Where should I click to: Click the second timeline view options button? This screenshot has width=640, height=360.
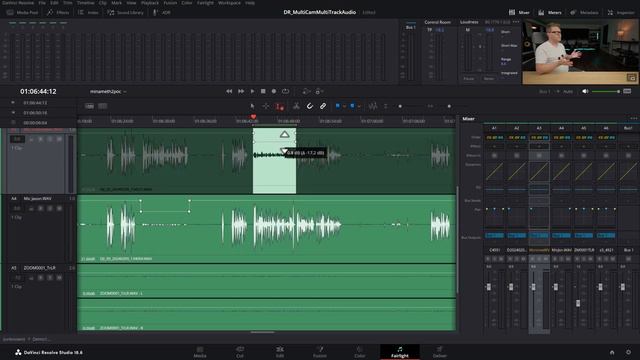103,106
